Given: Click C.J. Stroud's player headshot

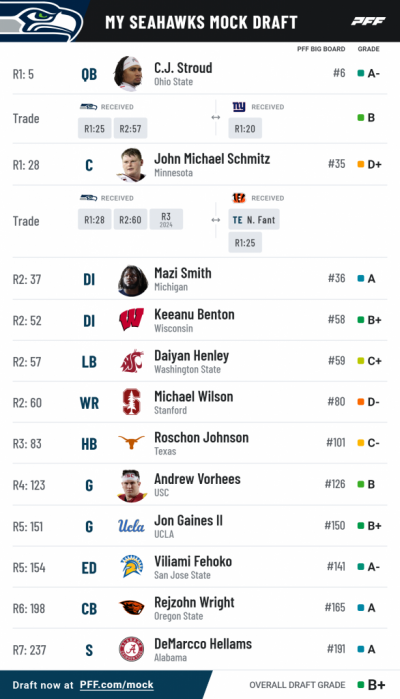Looking at the screenshot, I should click(129, 74).
